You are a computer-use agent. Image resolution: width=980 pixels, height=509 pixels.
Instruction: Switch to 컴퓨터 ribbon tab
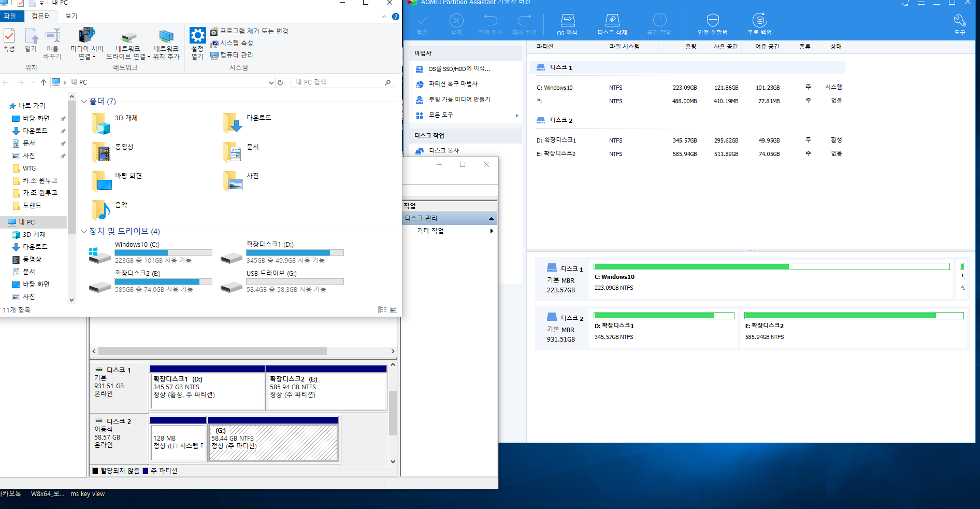tap(41, 16)
